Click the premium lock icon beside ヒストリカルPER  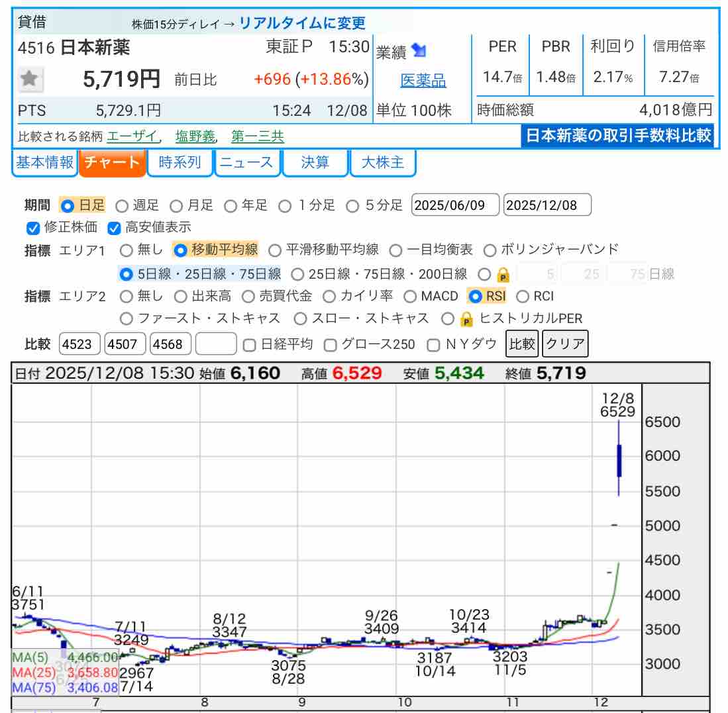[466, 319]
